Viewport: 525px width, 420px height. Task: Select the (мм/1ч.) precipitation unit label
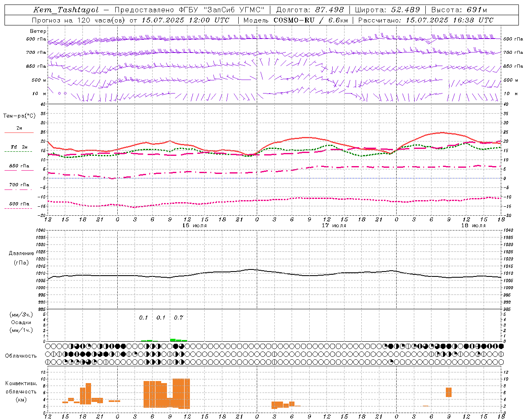[21, 330]
